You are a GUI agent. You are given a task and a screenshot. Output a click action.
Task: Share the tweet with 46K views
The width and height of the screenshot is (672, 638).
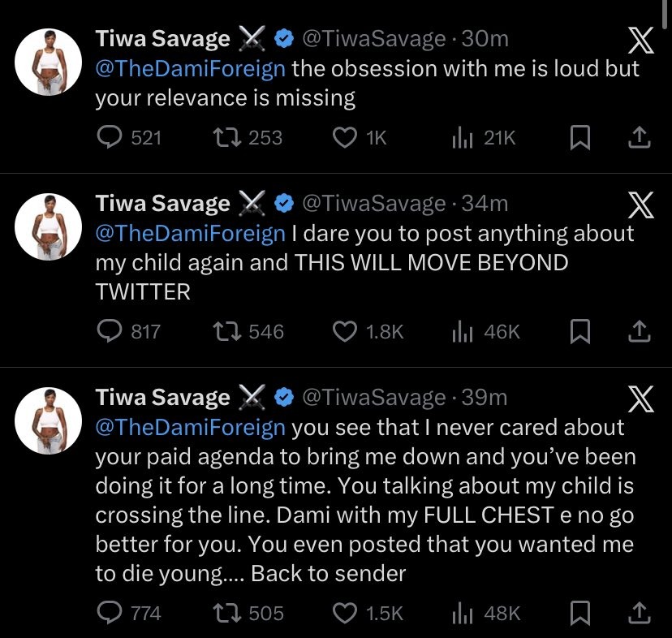coord(640,331)
